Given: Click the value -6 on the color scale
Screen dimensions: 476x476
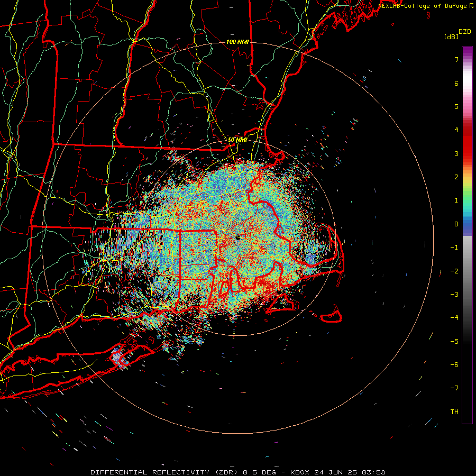Looking at the screenshot, I should (454, 364).
